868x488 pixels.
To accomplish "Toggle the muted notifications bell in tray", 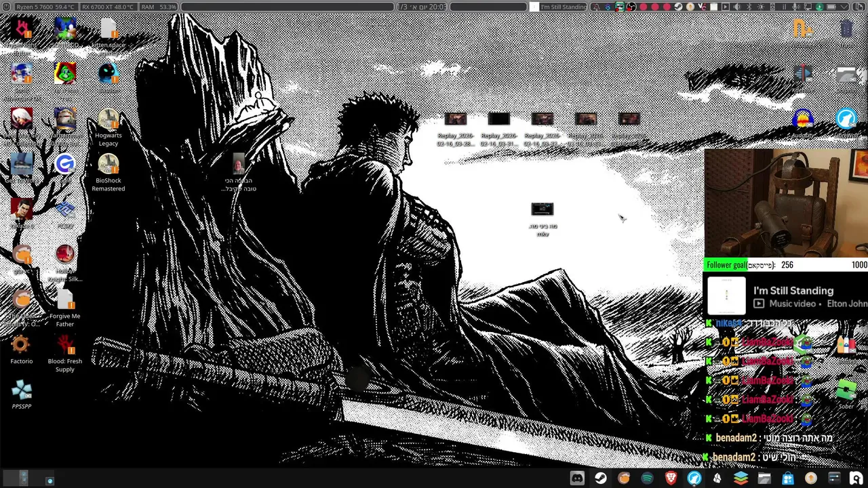I will click(x=596, y=7).
